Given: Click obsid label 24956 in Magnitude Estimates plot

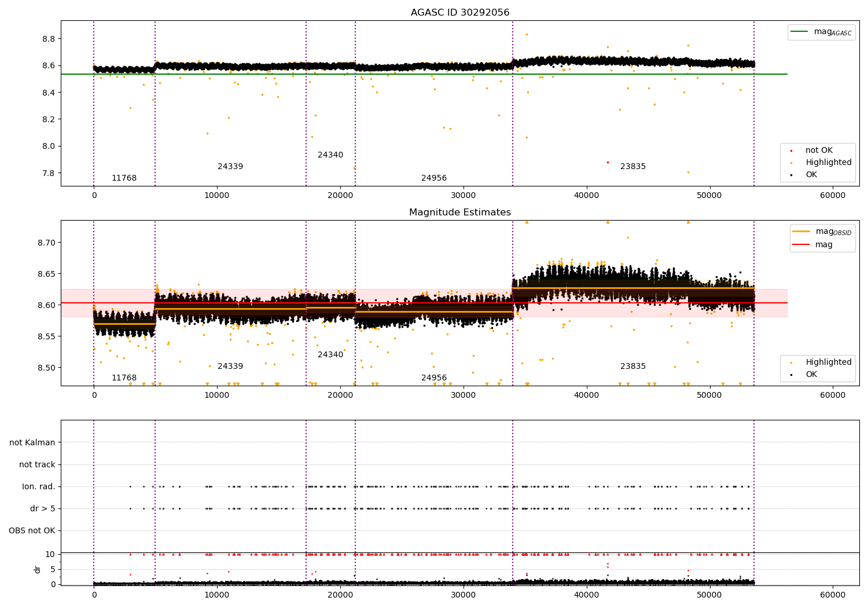Looking at the screenshot, I should coord(434,378).
